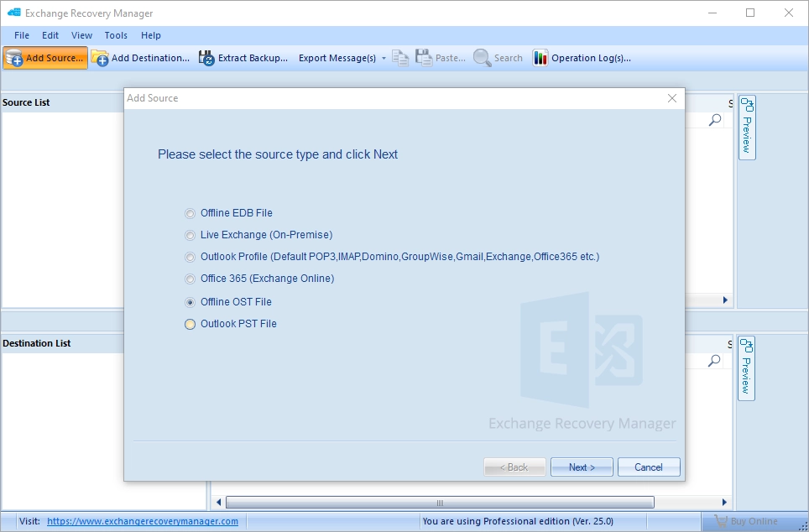Click the Add Source toolbar icon
The height and width of the screenshot is (532, 809).
(x=14, y=58)
